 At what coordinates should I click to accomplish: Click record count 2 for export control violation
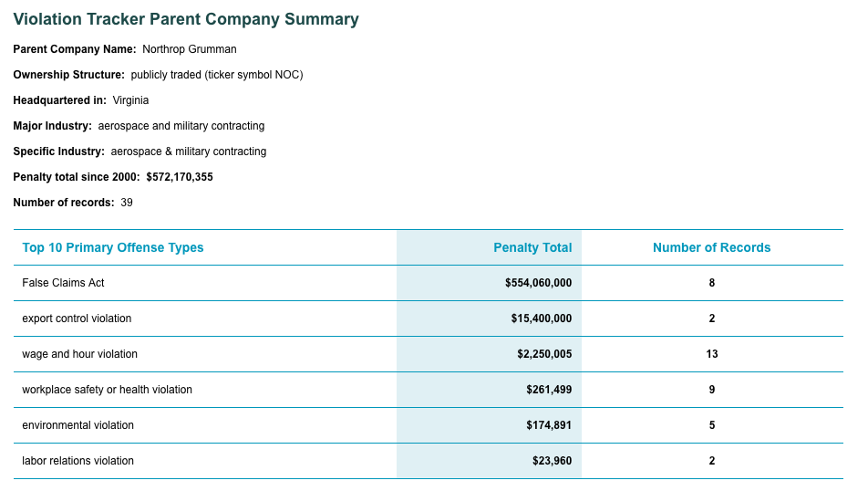tap(712, 319)
